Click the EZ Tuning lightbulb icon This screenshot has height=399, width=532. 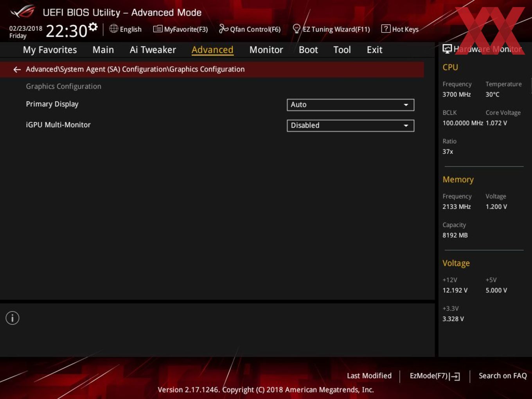point(297,29)
